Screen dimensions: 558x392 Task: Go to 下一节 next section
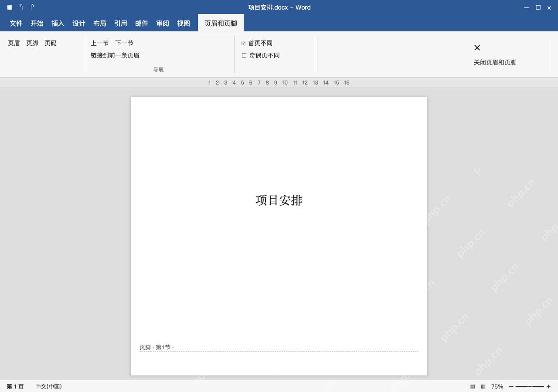[124, 43]
